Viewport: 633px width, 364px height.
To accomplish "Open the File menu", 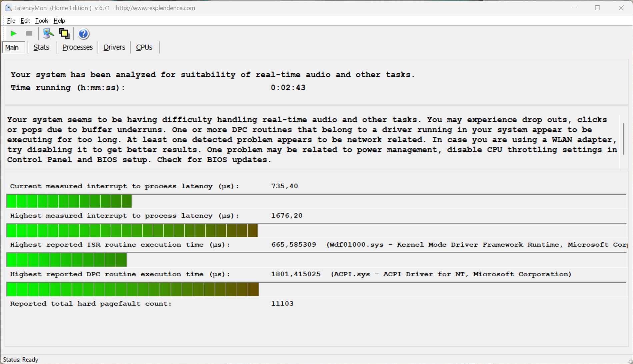I will pos(11,21).
